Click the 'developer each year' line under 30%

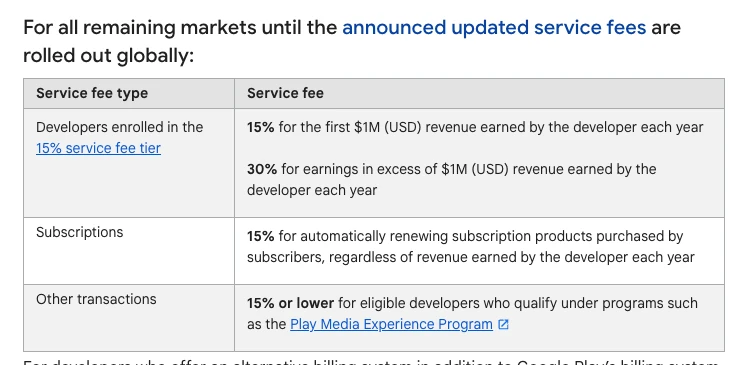[311, 190]
